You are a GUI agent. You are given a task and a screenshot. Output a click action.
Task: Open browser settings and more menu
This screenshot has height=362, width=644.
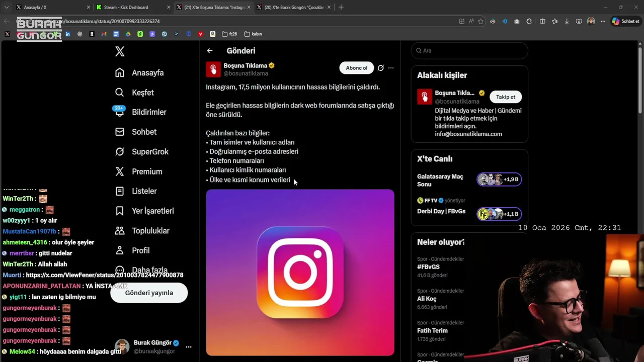(603, 21)
